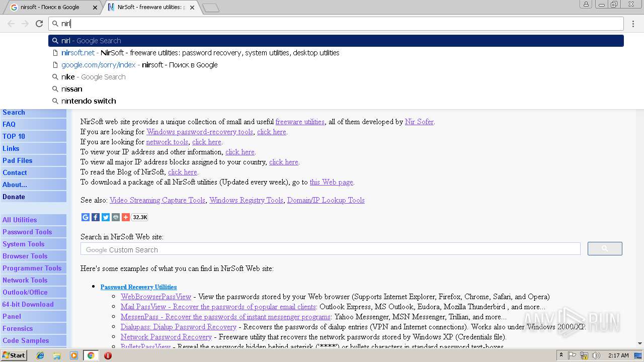Viewport: 644px width, 362px height.
Task: Open Domain/IP Lookup Tools link
Action: coord(326,200)
